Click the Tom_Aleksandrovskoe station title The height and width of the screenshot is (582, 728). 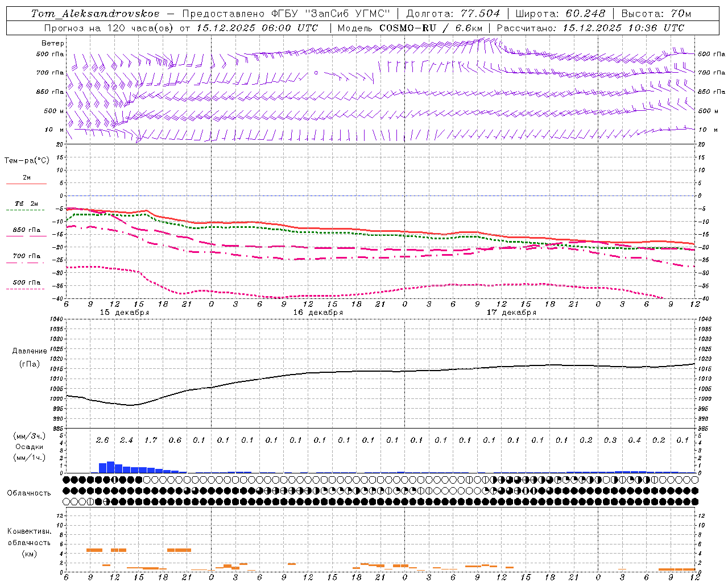96,14
